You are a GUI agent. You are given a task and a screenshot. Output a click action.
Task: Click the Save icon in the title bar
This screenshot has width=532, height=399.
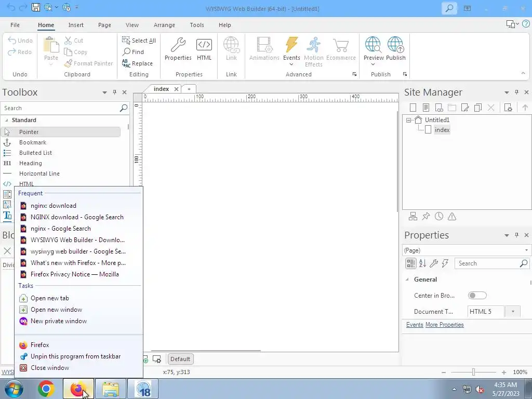click(36, 7)
